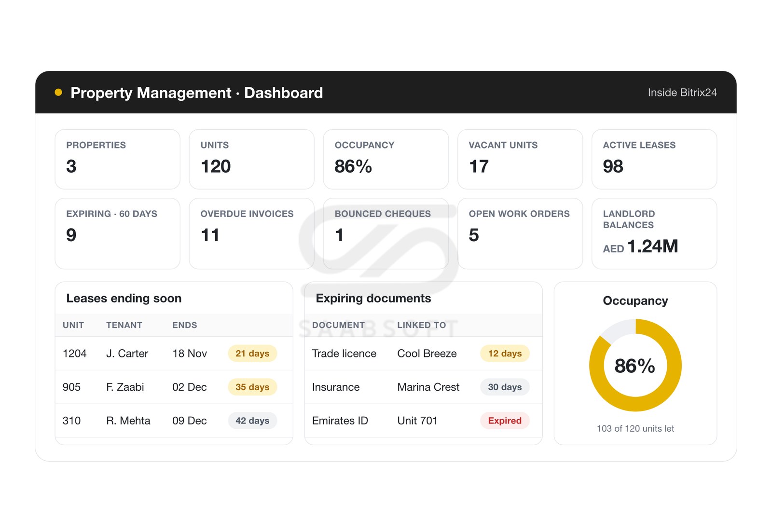Image resolution: width=772 pixels, height=532 pixels.
Task: Click the 21 days badge
Action: pos(252,354)
